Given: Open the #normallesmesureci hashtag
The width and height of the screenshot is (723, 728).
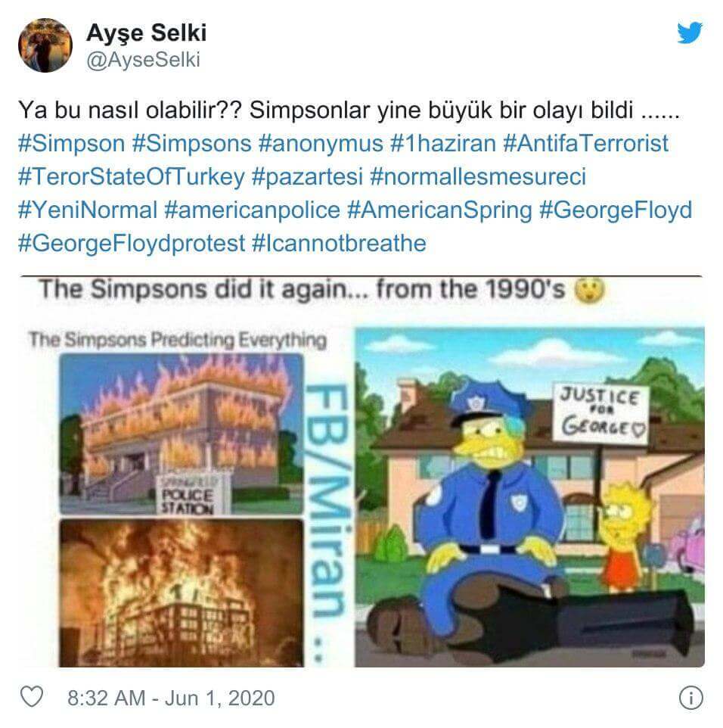Looking at the screenshot, I should coord(478,177).
